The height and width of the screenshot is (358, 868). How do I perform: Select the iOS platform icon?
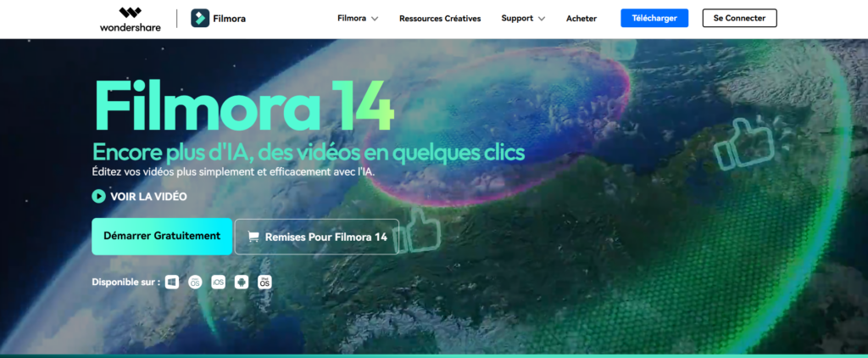[218, 282]
